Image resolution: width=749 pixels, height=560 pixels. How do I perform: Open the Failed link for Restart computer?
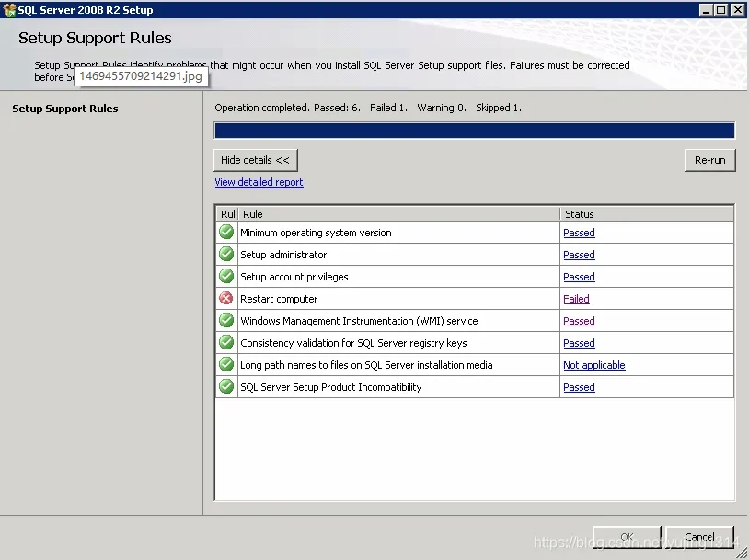pos(576,299)
